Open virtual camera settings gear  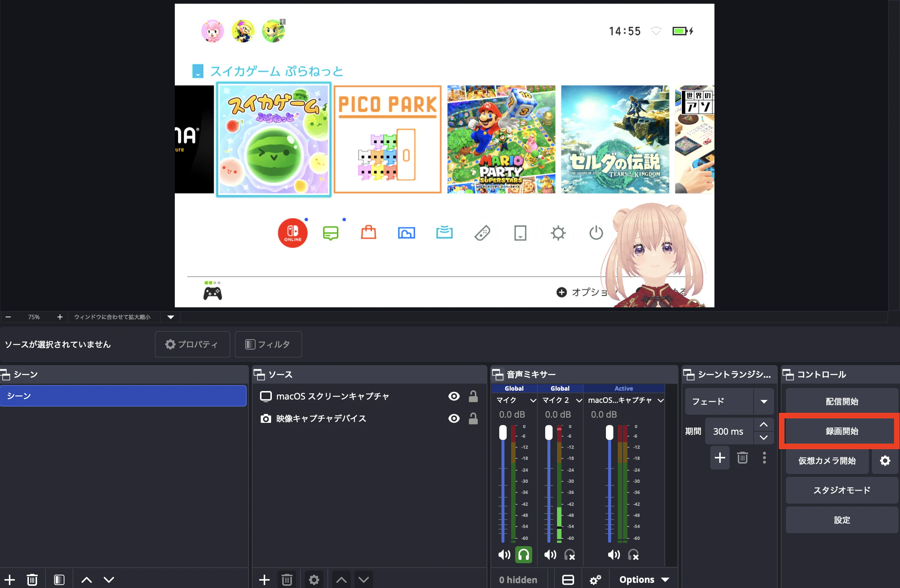pyautogui.click(x=885, y=461)
